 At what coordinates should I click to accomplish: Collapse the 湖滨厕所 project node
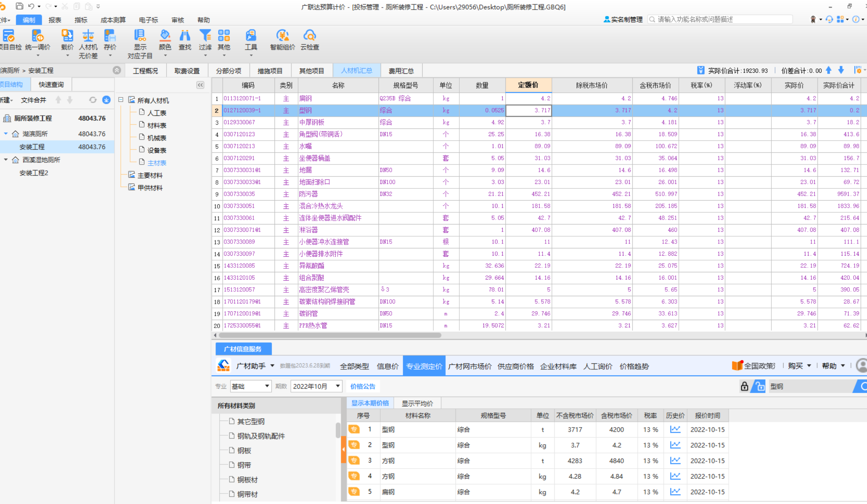pyautogui.click(x=6, y=133)
